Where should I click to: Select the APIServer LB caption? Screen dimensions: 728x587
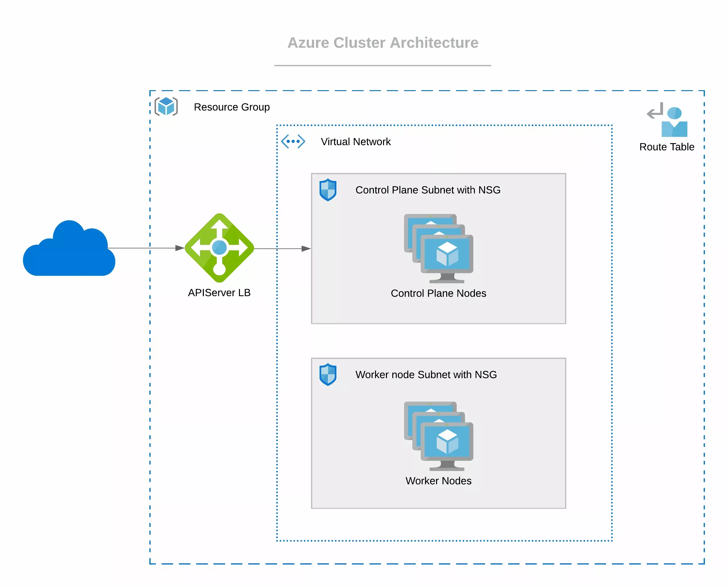(219, 293)
